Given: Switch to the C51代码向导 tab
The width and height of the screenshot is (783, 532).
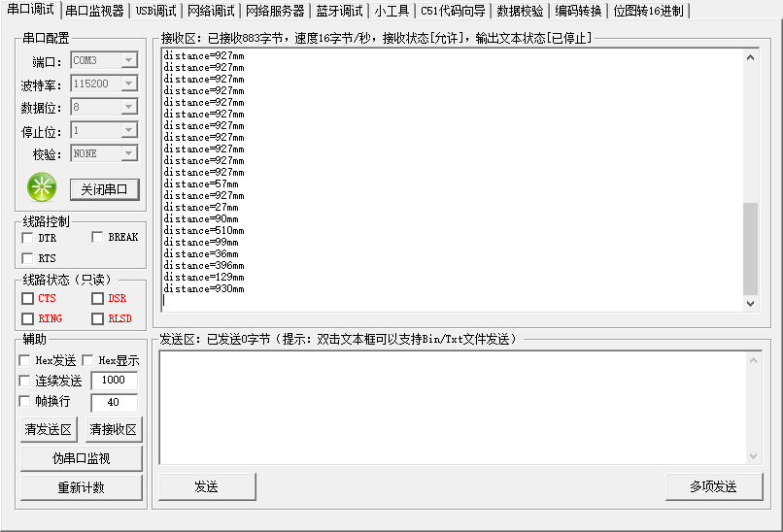Looking at the screenshot, I should (x=453, y=11).
